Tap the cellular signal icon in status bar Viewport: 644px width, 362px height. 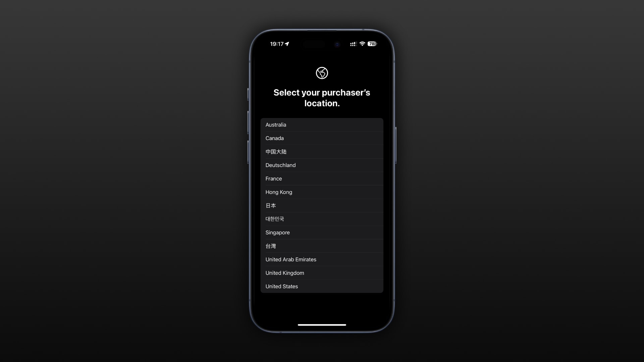click(353, 44)
